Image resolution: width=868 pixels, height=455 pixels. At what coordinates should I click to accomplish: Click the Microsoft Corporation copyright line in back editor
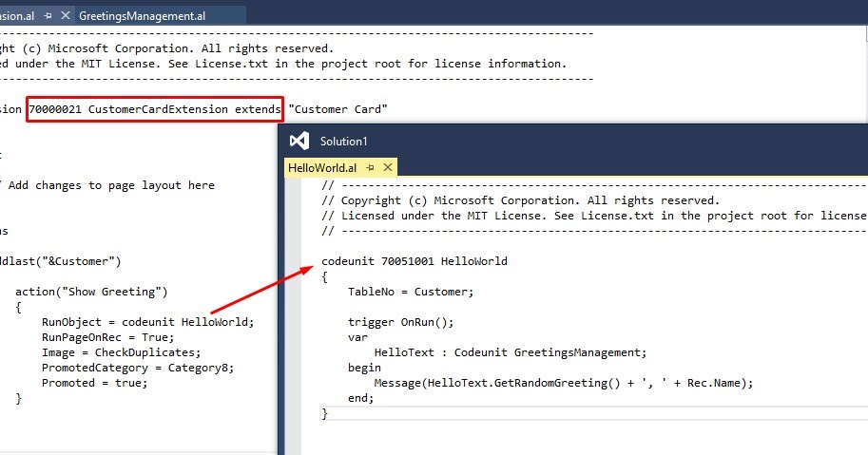click(x=166, y=48)
